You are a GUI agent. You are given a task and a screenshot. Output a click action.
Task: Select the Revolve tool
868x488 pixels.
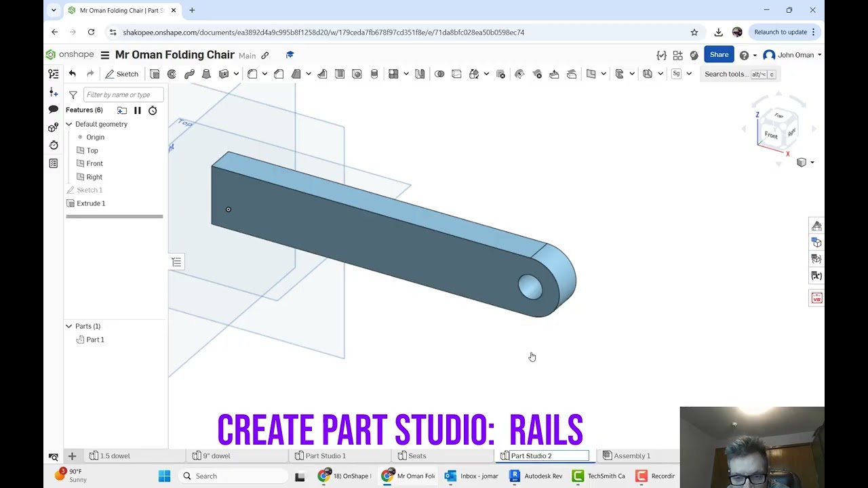click(x=172, y=74)
